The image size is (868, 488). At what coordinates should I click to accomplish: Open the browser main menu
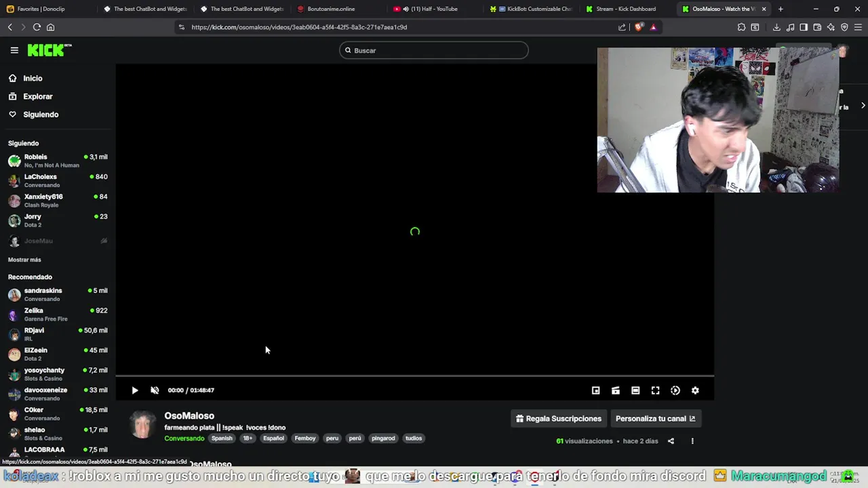click(x=858, y=27)
